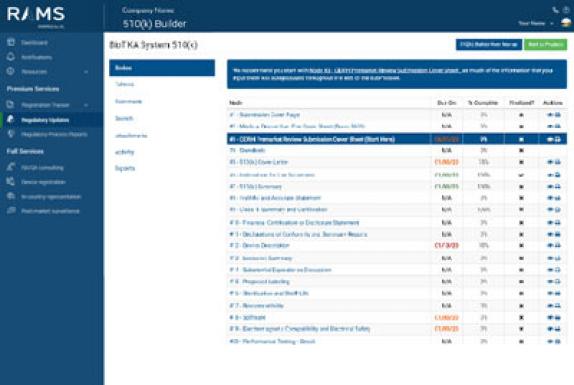Click the eye icon for Device Description

pos(550,246)
